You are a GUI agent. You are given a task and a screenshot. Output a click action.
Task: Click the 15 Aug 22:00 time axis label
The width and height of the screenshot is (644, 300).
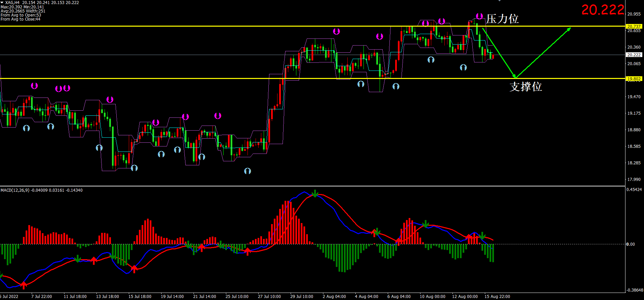pos(497,297)
